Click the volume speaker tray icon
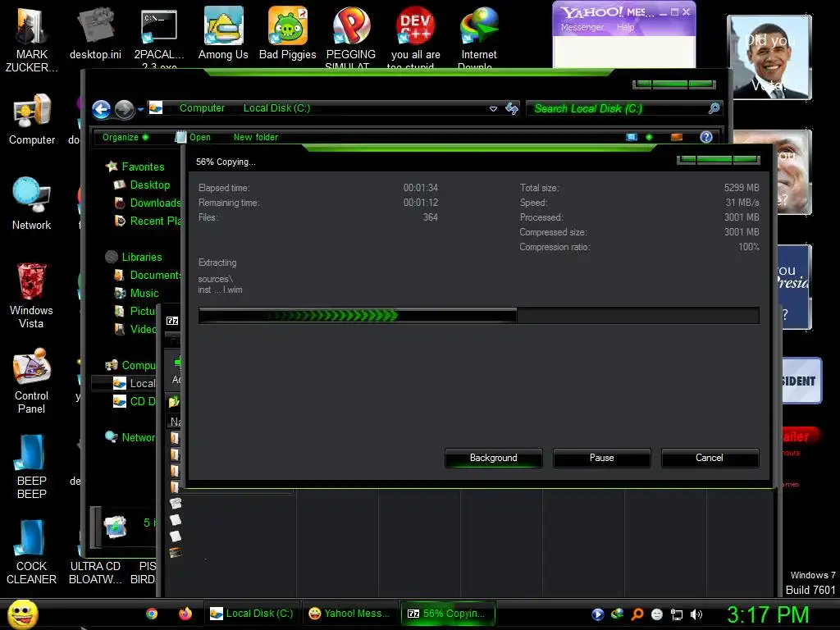Viewport: 840px width, 630px height. point(696,614)
